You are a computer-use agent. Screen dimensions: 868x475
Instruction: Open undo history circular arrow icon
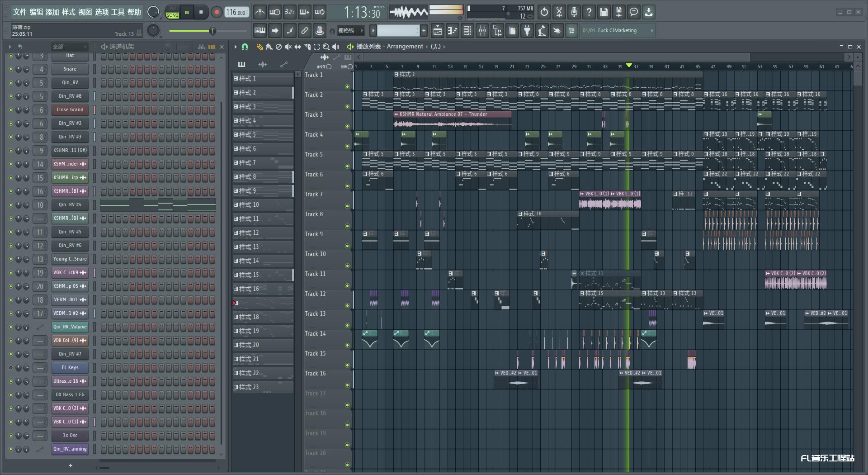click(x=544, y=12)
